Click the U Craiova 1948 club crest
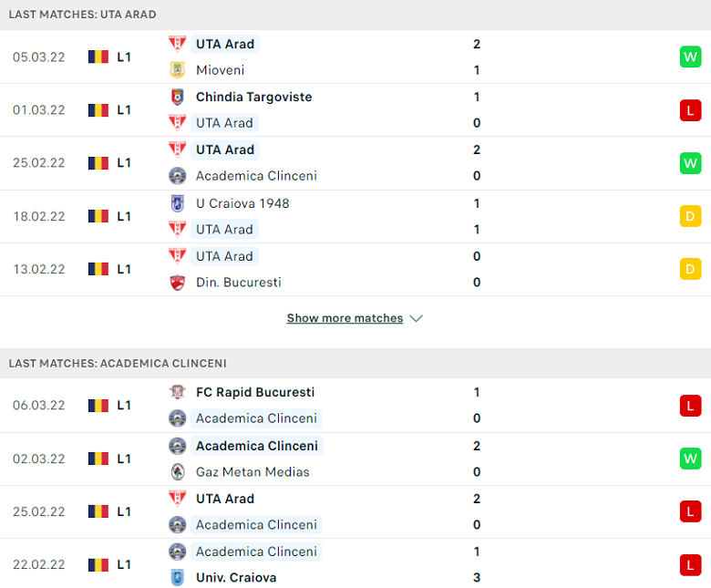The image size is (711, 588). (178, 203)
